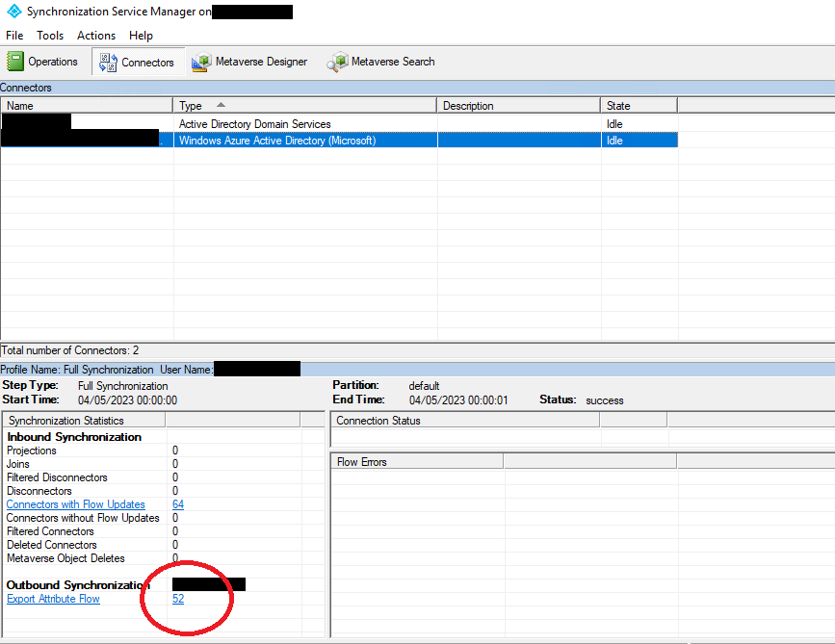Image resolution: width=835 pixels, height=644 pixels.
Task: Select the Active Directory Domain Services connector row
Action: click(289, 123)
